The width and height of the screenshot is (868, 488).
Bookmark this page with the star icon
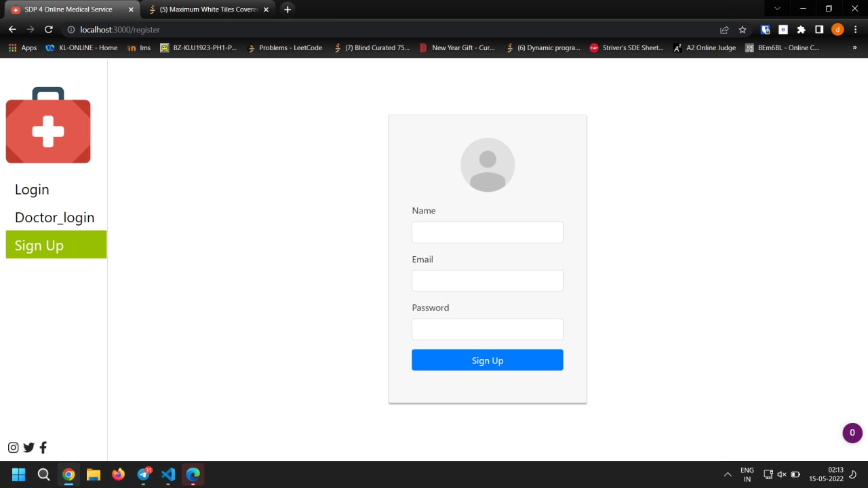coord(743,29)
